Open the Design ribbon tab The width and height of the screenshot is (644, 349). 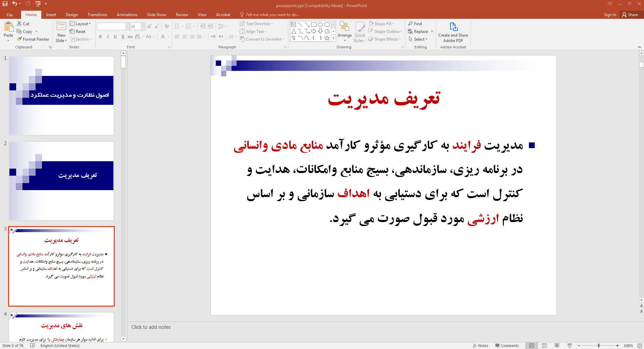pos(71,15)
